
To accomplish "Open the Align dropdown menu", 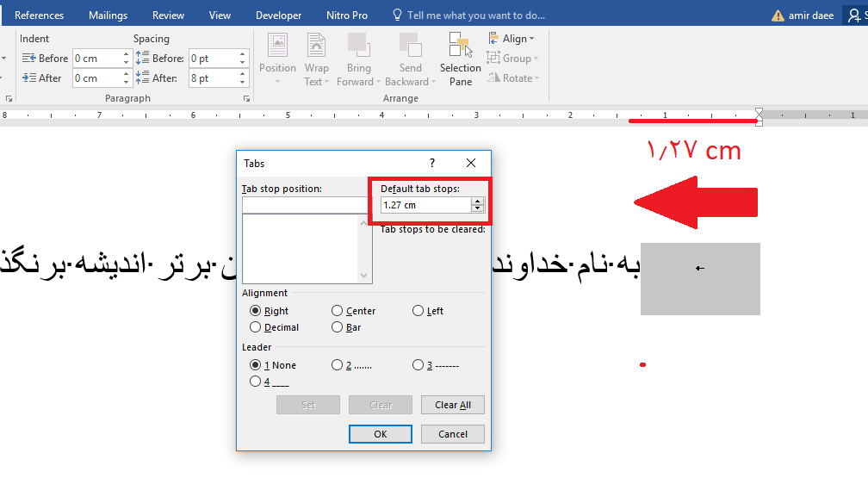I will [512, 39].
